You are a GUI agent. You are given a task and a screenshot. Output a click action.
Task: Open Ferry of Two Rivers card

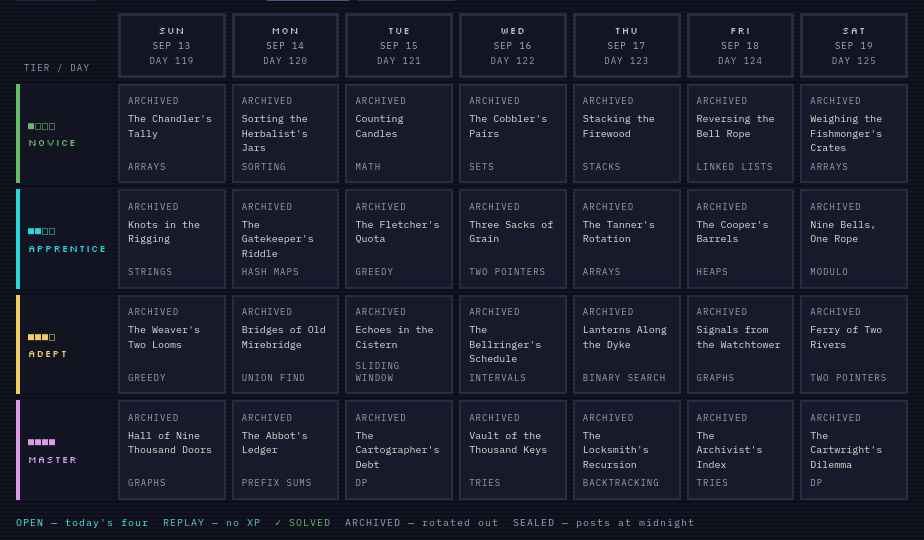click(854, 344)
